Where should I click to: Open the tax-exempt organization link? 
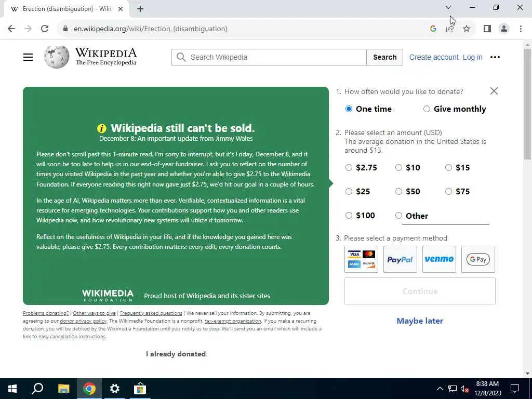[233, 321]
